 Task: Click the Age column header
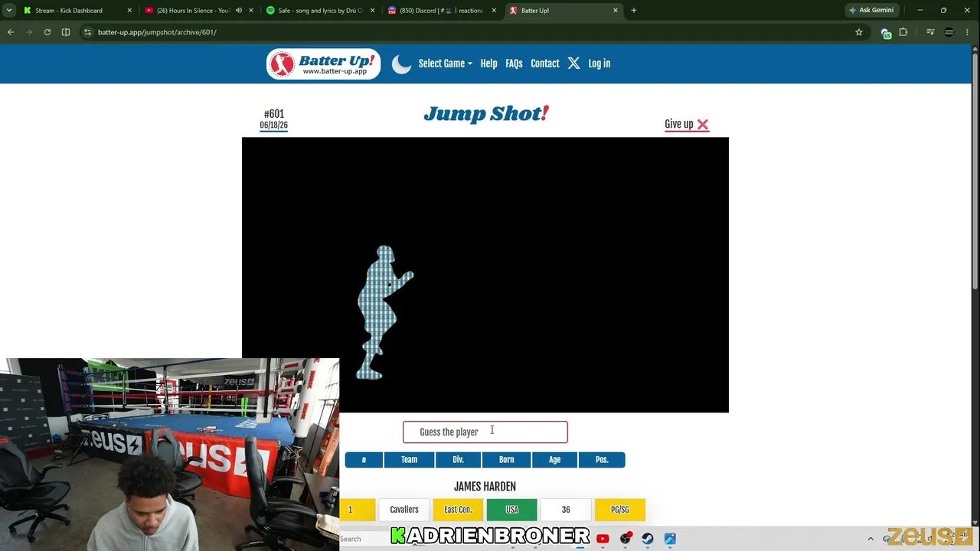coord(554,460)
